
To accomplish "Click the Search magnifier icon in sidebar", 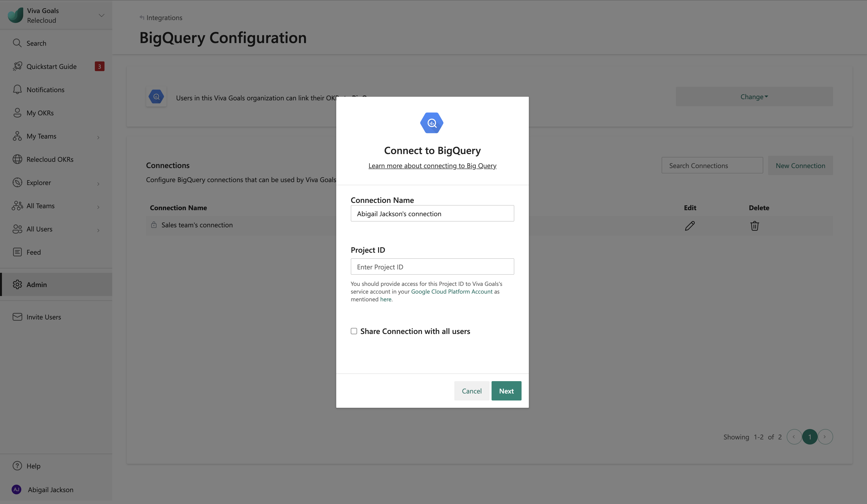I will (x=17, y=43).
